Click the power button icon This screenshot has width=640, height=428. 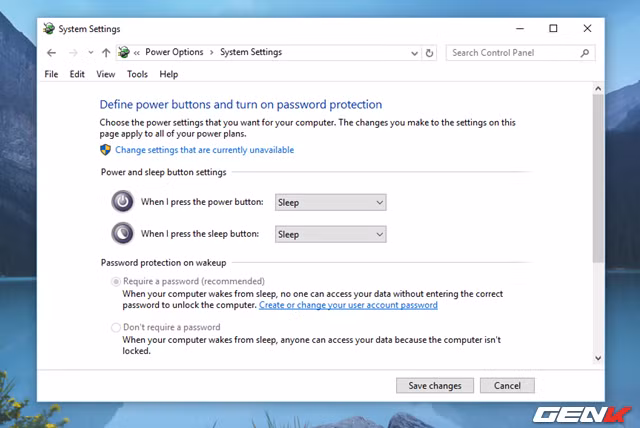click(x=122, y=202)
